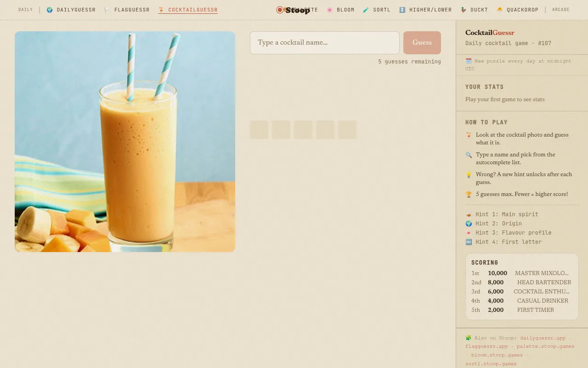Click the HEAD BARTENDER rank label
Image resolution: width=588 pixels, height=368 pixels.
(544, 282)
